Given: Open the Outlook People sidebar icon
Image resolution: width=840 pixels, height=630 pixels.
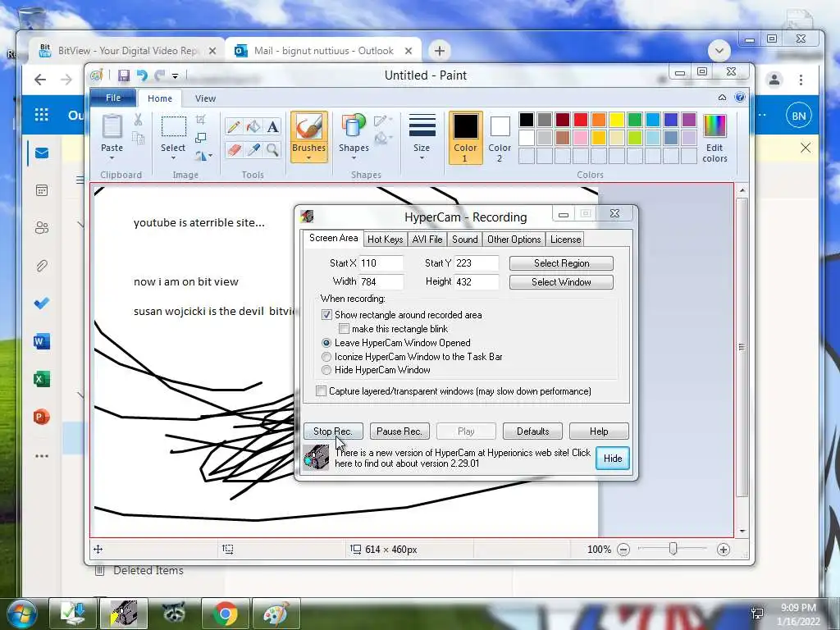Looking at the screenshot, I should tap(42, 228).
